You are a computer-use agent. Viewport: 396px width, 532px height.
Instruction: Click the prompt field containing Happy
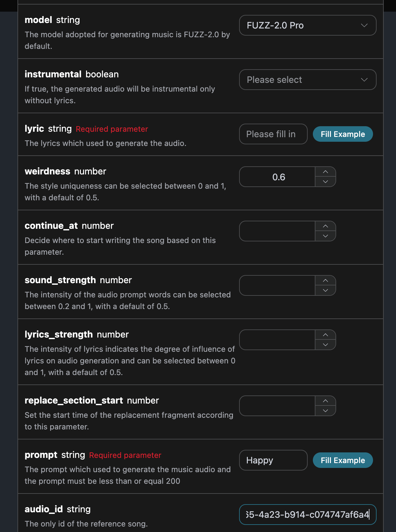click(273, 460)
